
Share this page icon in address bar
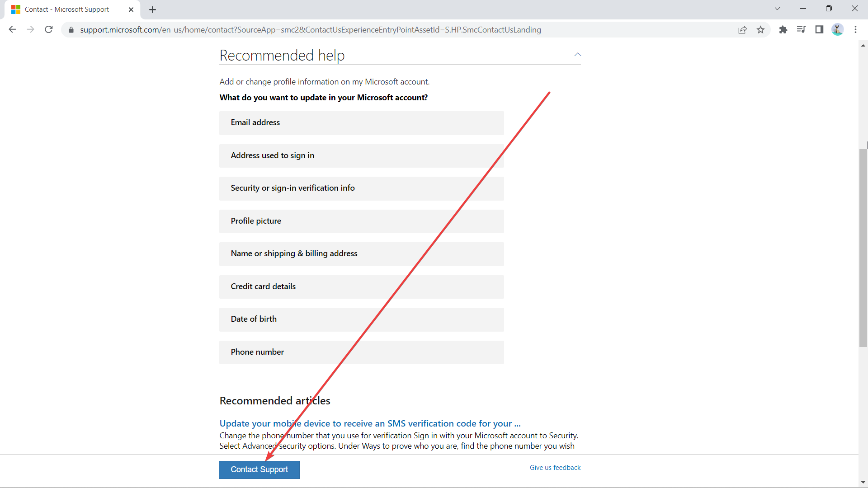point(742,30)
